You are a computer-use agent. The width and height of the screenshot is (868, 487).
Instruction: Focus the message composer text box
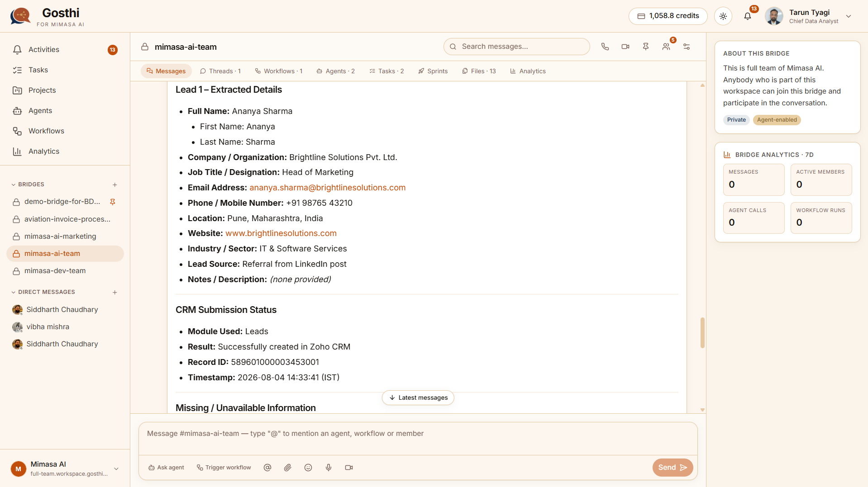[x=418, y=438]
